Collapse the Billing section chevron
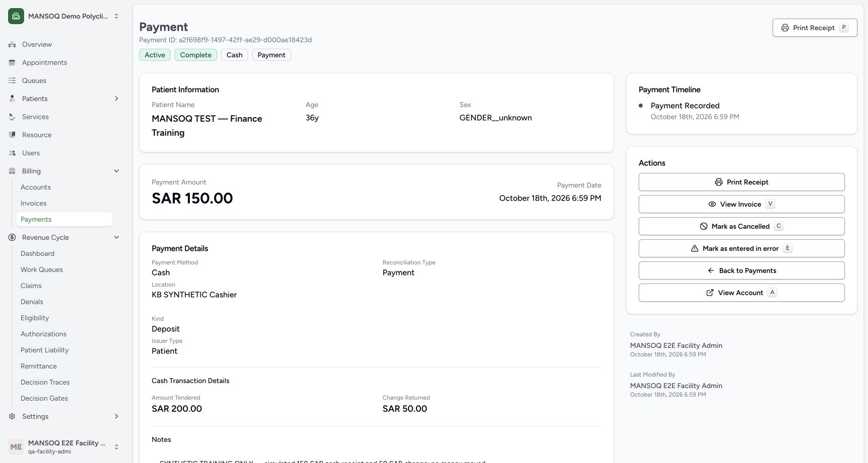Viewport: 868px width, 463px height. [x=117, y=171]
